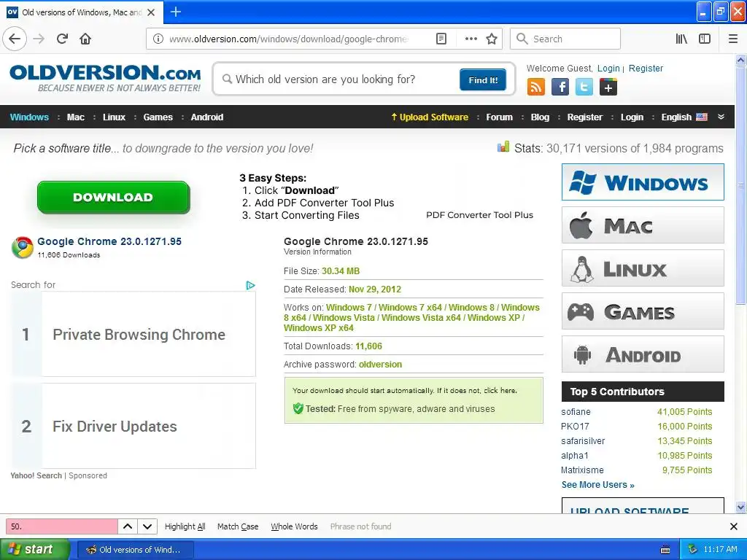Expand the nav bar chevron menu
747x560 pixels.
click(721, 117)
